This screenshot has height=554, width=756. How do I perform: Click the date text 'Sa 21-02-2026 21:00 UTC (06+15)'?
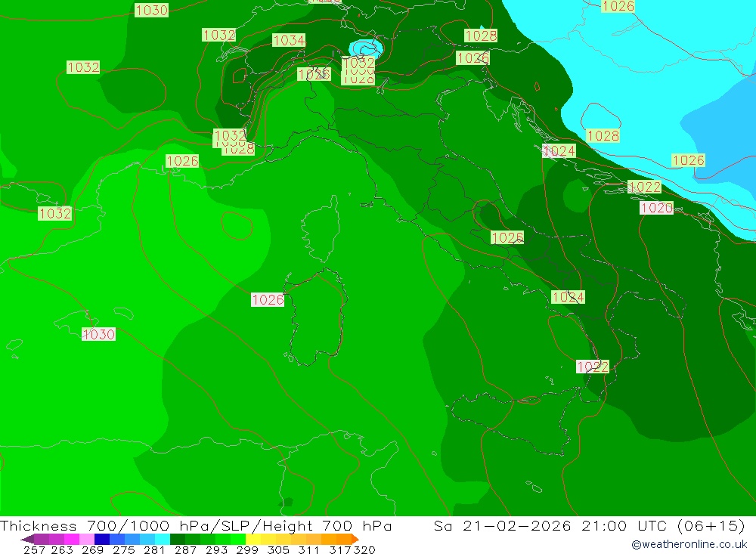(x=589, y=526)
